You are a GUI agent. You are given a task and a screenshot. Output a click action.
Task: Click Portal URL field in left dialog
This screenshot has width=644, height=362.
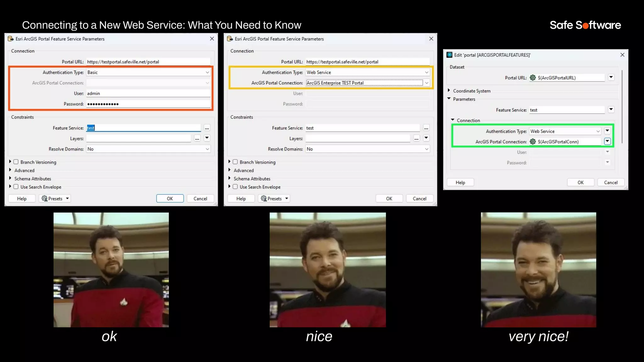click(x=148, y=62)
